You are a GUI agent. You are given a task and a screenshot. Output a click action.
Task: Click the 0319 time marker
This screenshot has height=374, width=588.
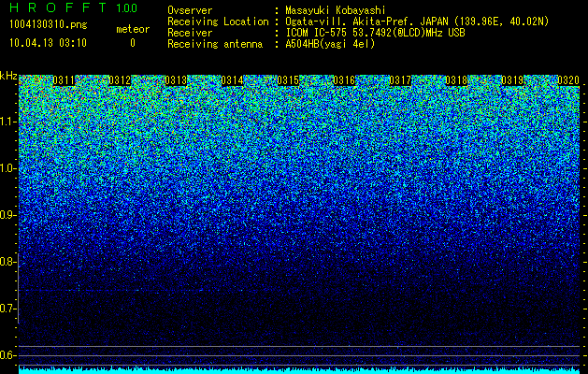click(512, 80)
